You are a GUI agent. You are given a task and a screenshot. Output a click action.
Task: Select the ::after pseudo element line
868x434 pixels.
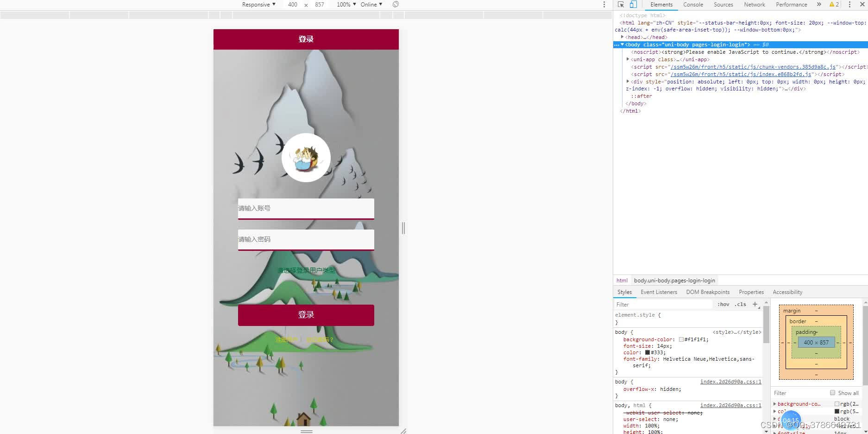641,96
